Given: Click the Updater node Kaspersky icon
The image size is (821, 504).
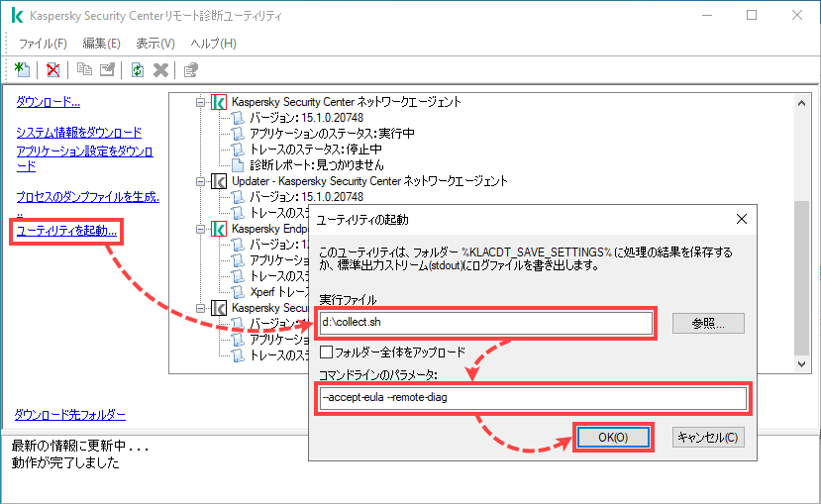Looking at the screenshot, I should (219, 181).
